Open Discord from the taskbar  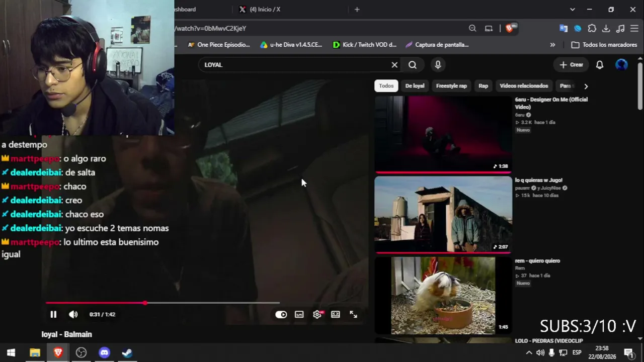click(104, 352)
